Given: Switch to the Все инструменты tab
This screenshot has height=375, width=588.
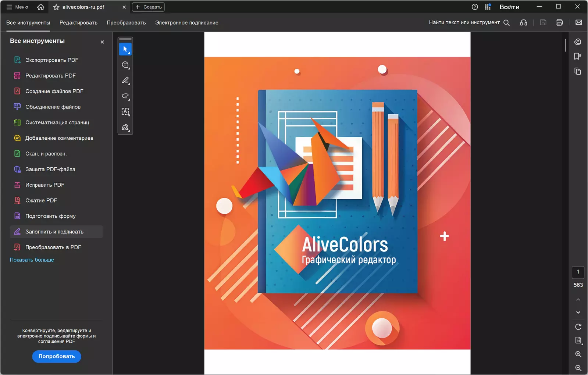Looking at the screenshot, I should [x=28, y=23].
